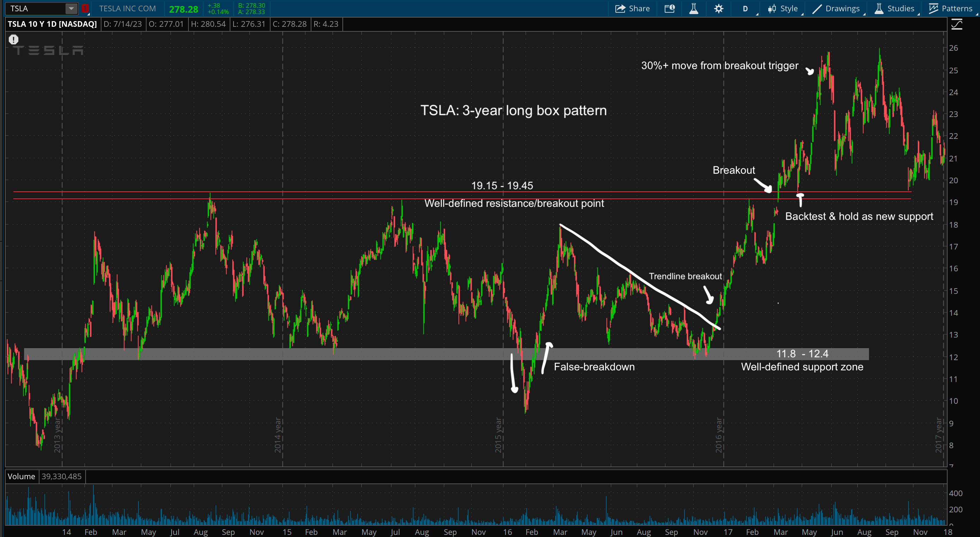
Task: Select the 'Trendline breakout' annotation
Action: click(x=685, y=276)
